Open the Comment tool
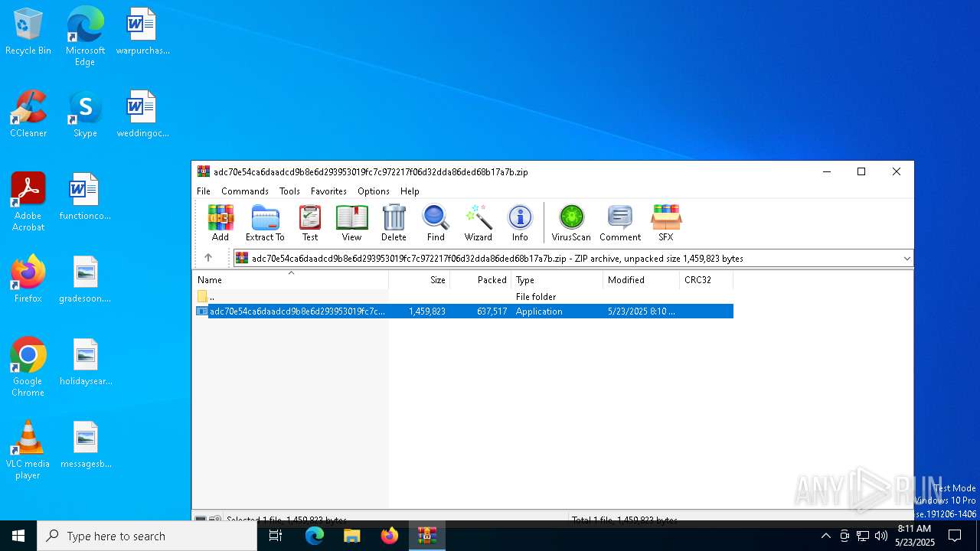The height and width of the screenshot is (551, 980). point(620,223)
